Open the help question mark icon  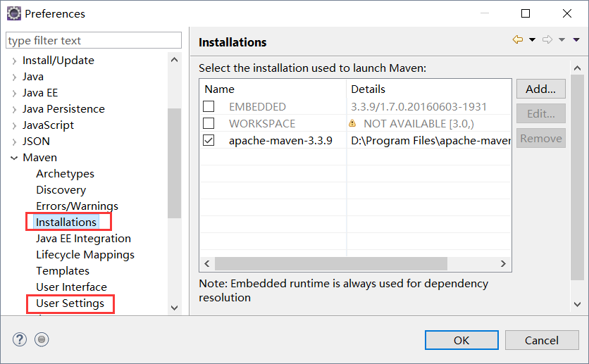(19, 339)
